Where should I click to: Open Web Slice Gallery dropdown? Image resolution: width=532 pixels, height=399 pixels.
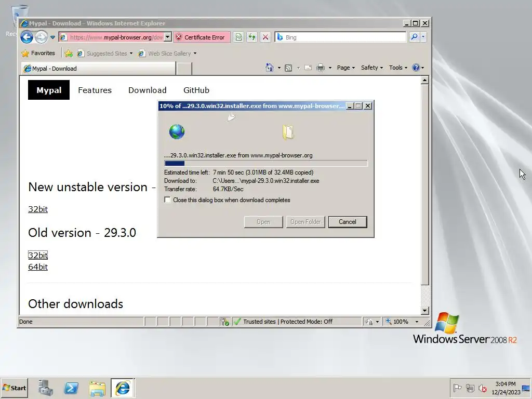[x=167, y=54]
